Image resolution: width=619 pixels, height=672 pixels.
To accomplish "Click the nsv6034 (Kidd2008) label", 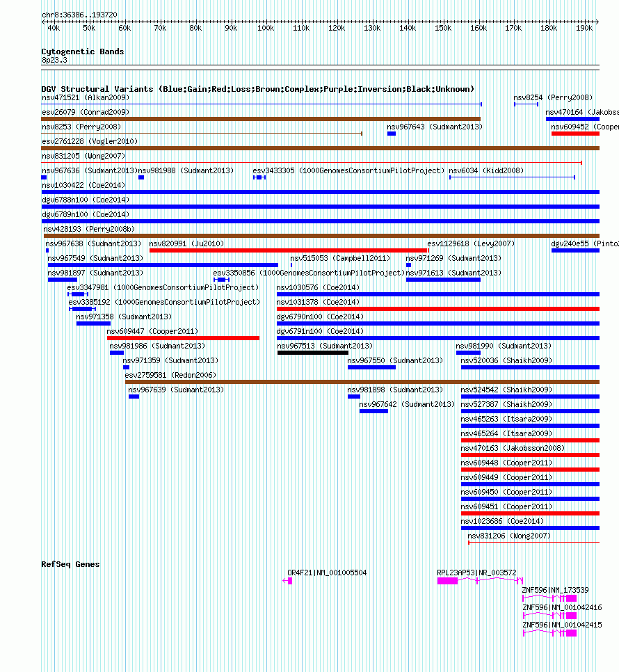I will (486, 170).
